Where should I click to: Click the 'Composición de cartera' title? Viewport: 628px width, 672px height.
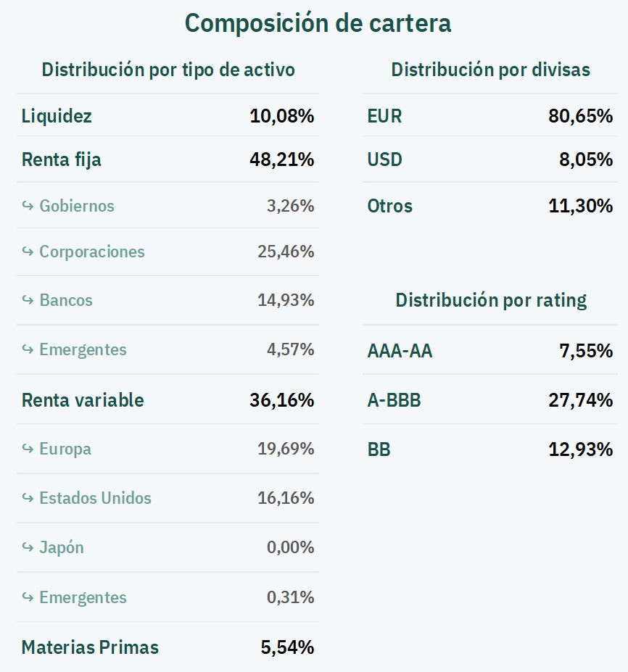tap(318, 23)
